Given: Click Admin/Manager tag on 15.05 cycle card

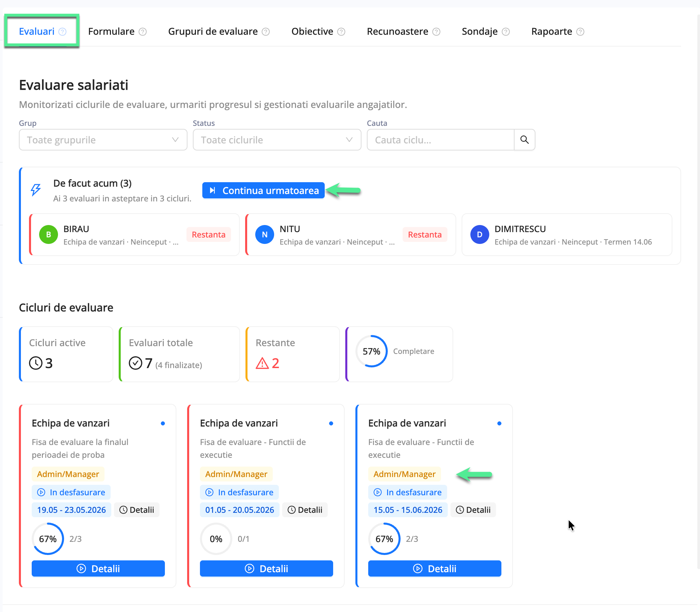Looking at the screenshot, I should [404, 474].
